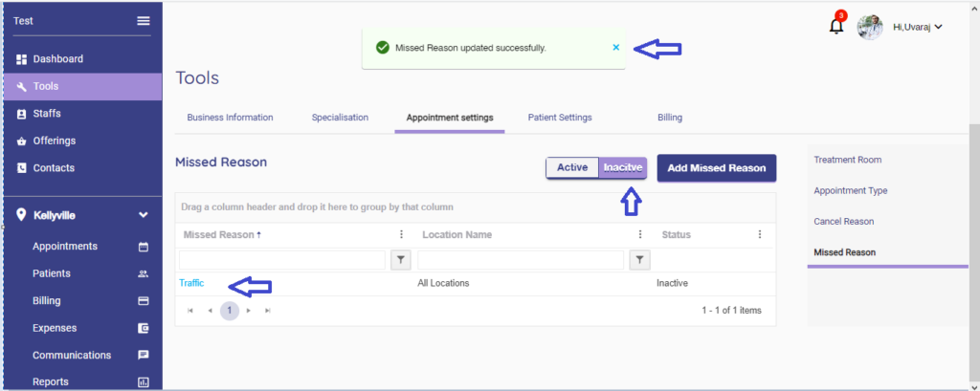Image resolution: width=980 pixels, height=391 pixels.
Task: Click the user profile avatar
Action: (870, 27)
